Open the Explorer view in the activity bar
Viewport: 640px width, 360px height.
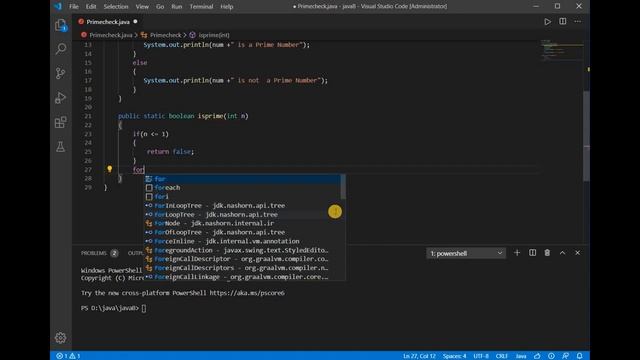pyautogui.click(x=61, y=25)
